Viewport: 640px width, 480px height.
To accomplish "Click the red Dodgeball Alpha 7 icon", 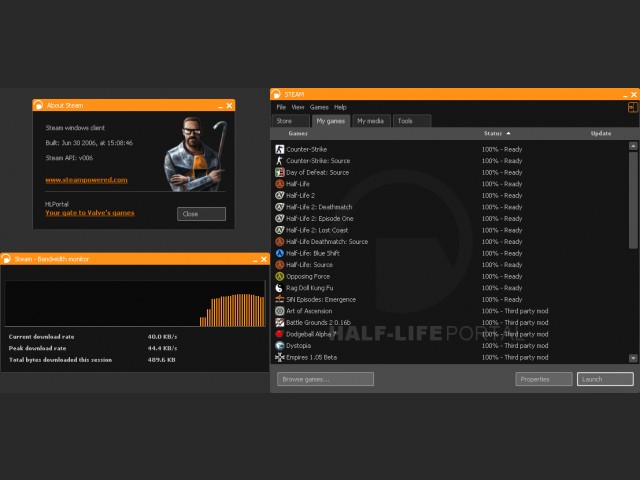I will (280, 334).
